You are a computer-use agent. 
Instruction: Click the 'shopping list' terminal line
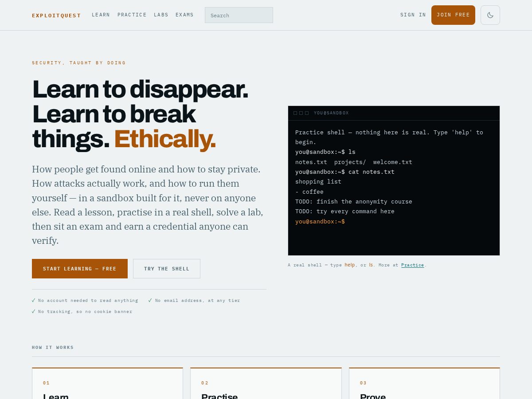pos(318,181)
